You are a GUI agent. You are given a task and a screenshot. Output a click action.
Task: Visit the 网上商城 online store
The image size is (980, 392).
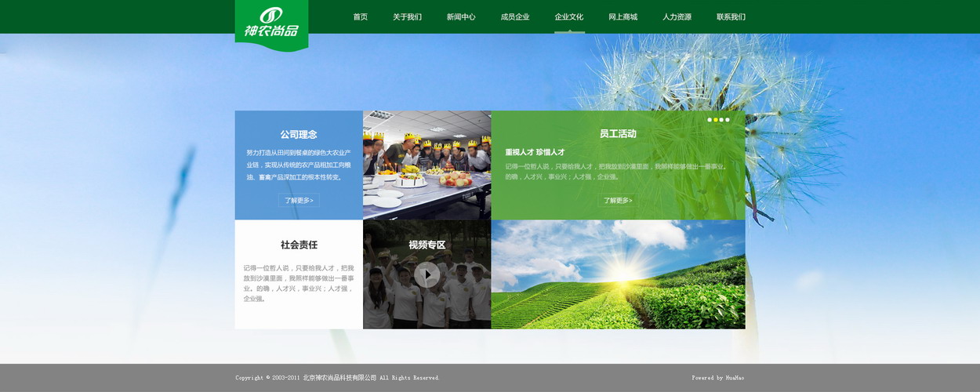[x=623, y=16]
